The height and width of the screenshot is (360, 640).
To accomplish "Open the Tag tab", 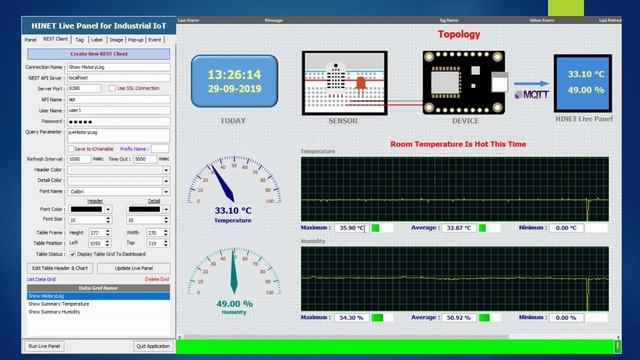I will tap(80, 40).
